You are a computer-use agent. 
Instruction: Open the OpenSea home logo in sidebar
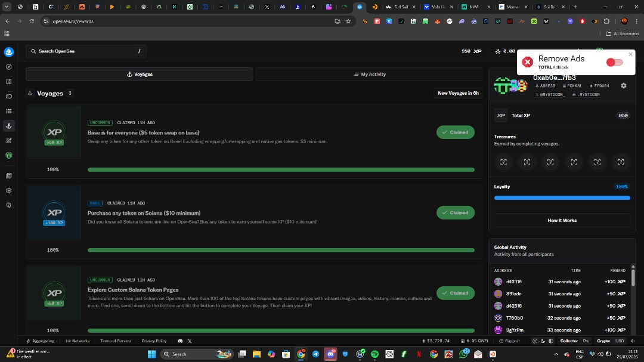[8, 52]
